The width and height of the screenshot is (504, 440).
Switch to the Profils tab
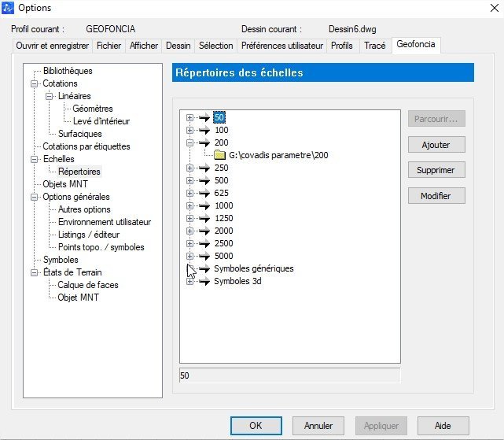(x=342, y=46)
